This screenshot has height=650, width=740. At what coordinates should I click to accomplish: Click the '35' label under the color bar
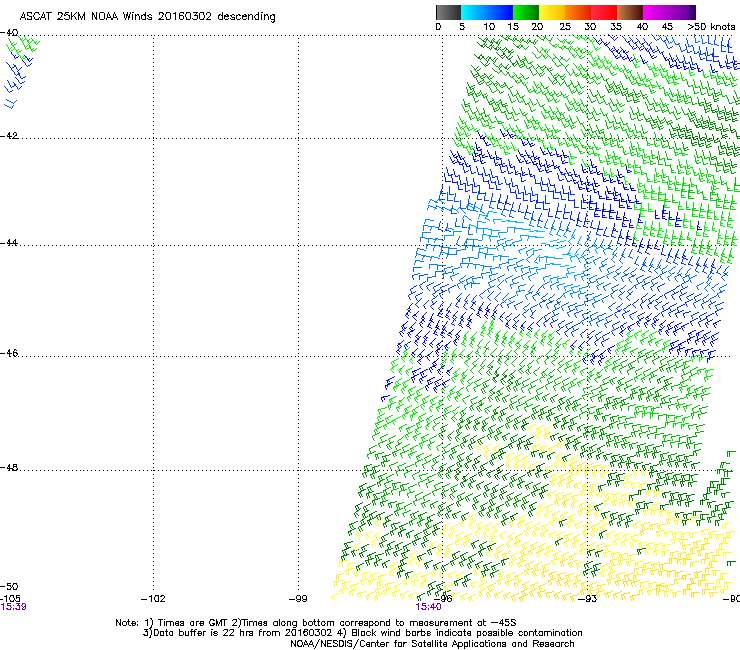click(616, 27)
